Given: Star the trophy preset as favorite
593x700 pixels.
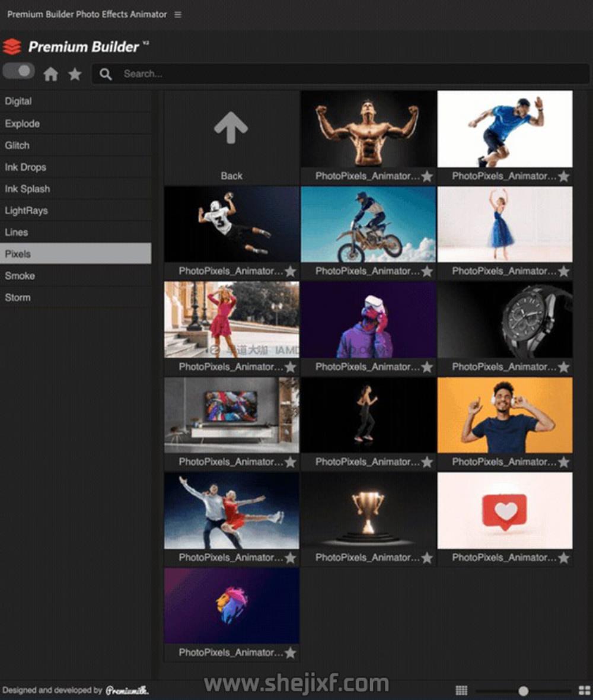Looking at the screenshot, I should coord(427,558).
